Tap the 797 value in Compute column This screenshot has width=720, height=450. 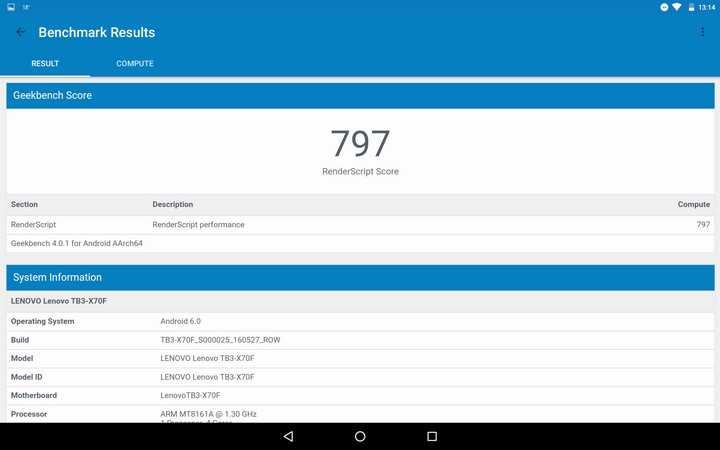703,225
